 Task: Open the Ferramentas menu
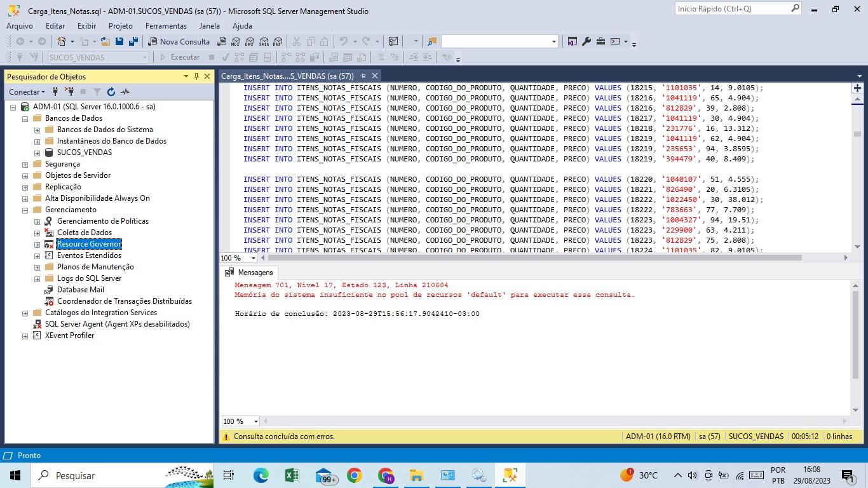pyautogui.click(x=166, y=26)
